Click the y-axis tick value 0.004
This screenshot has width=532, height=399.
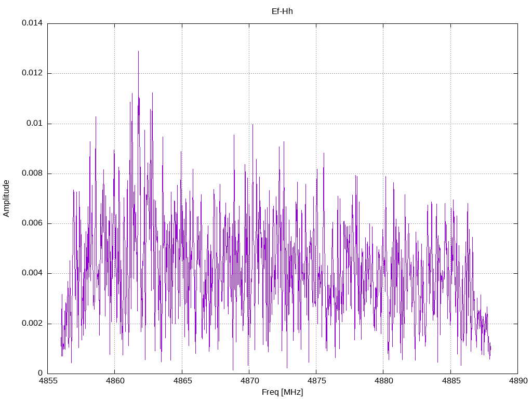[32, 273]
